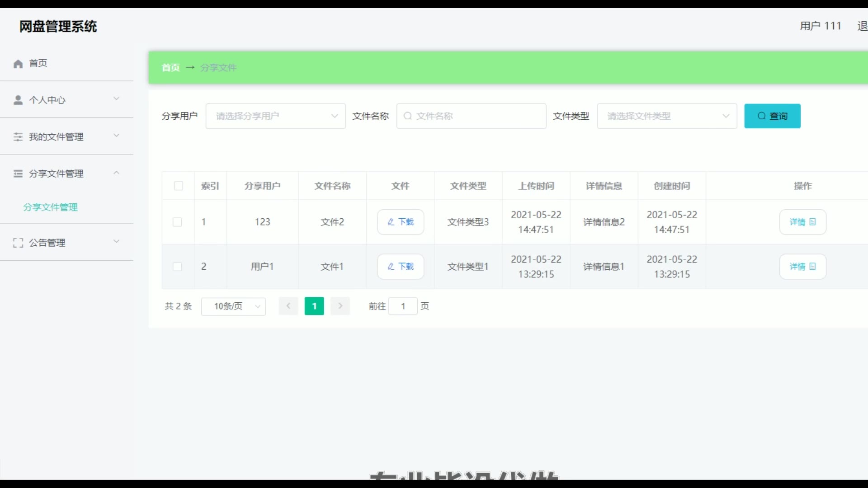Go to previous page with the left arrow
Screen dimensions: 868x488
(x=288, y=306)
